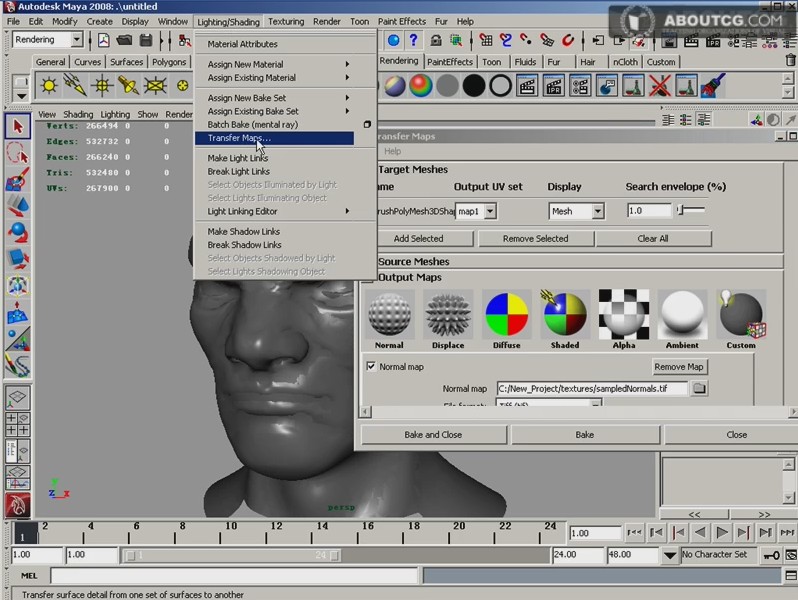Screen dimensions: 798x600
Task: Click the auto keyframe key icon
Action: [771, 555]
